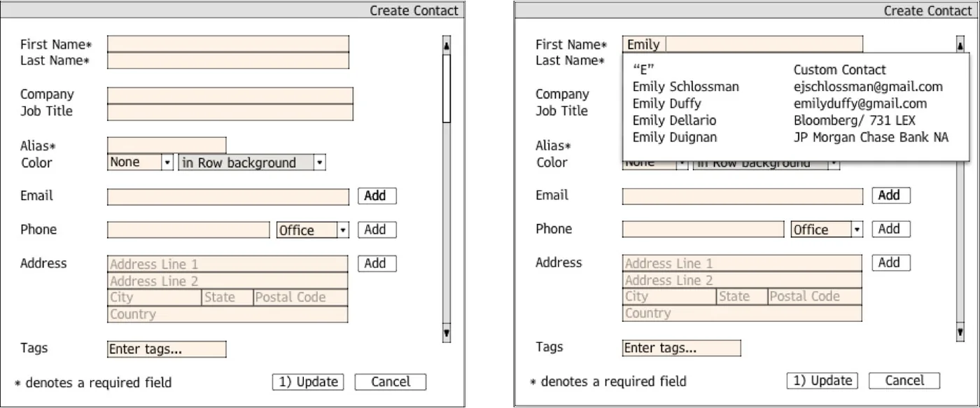The height and width of the screenshot is (408, 980).
Task: Click Job Title field in left dialog
Action: coord(230,112)
